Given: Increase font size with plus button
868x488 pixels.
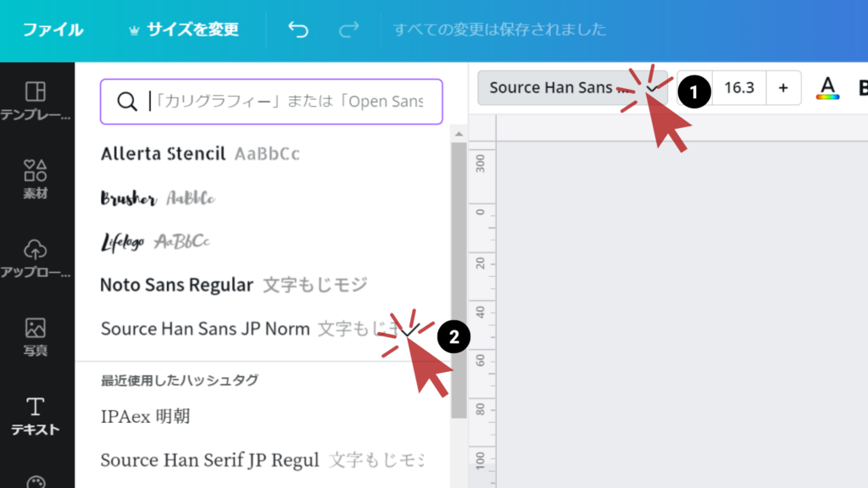Looking at the screenshot, I should tap(783, 87).
